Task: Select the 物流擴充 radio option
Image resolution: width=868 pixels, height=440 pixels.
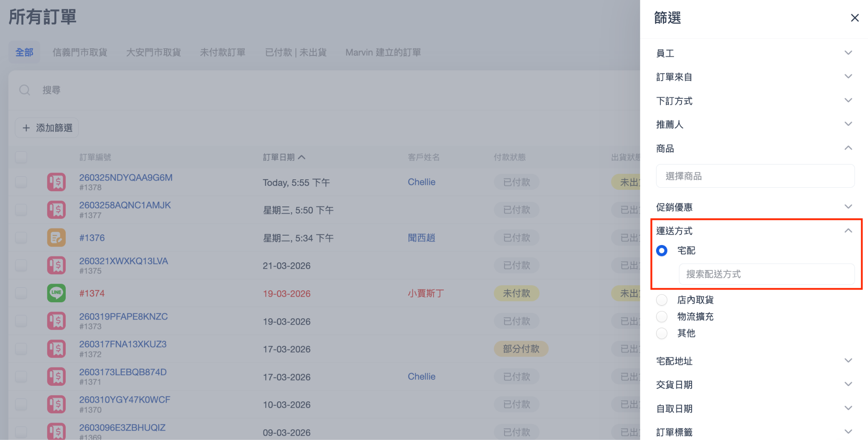Action: 662,317
